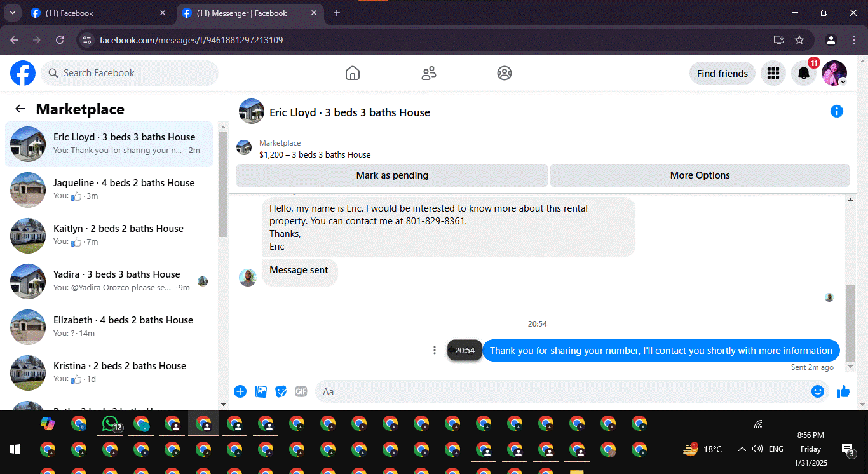Open Chrome profile icon in the toolbar

[x=831, y=40]
